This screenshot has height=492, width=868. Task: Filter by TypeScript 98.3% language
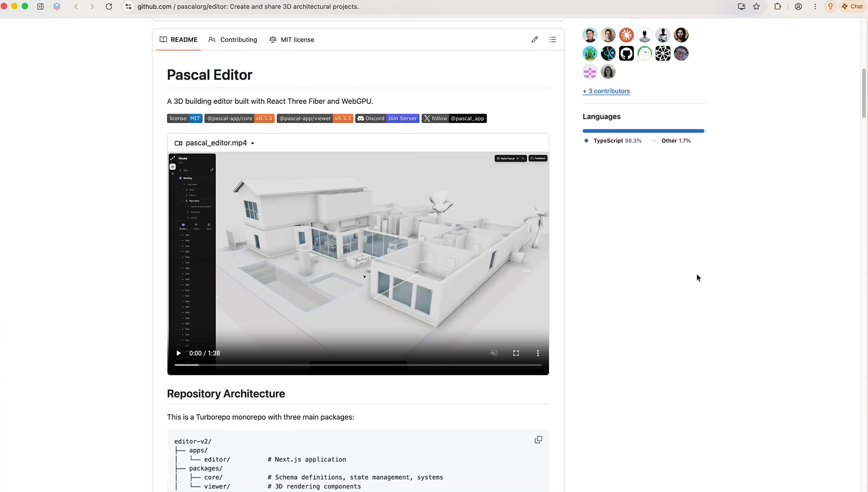(x=613, y=141)
